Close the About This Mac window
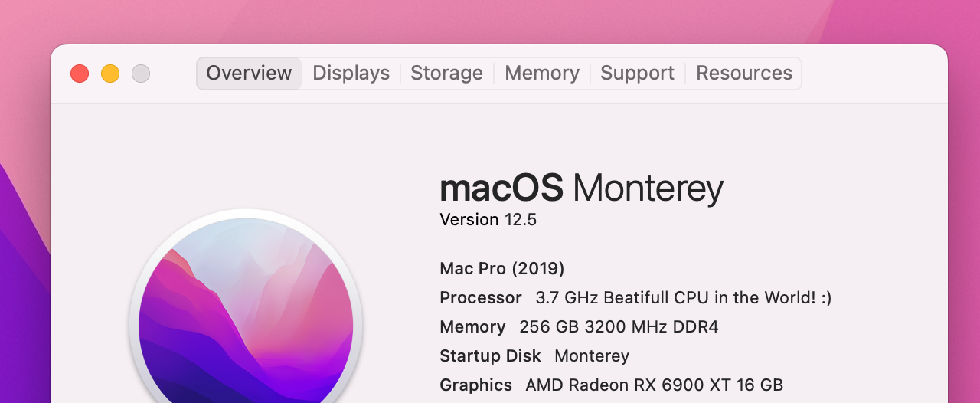The height and width of the screenshot is (403, 980). (x=80, y=74)
